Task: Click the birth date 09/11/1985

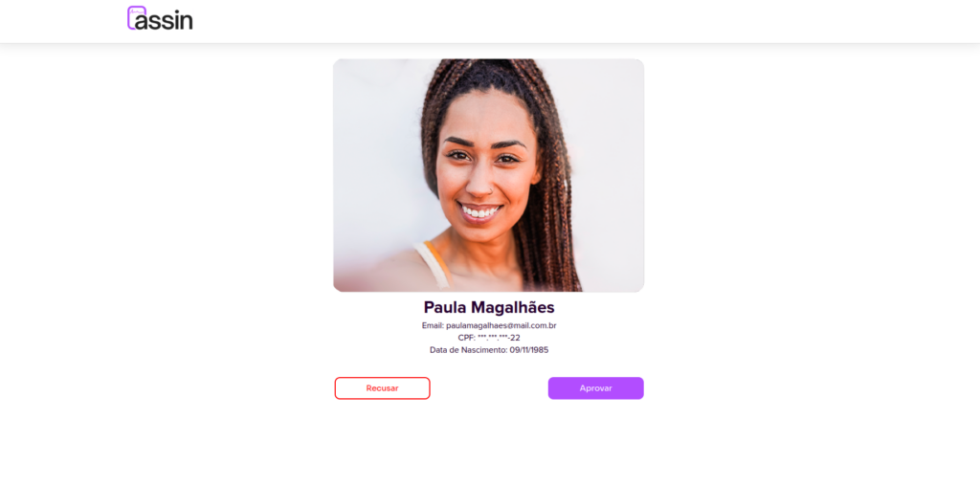Action: pos(528,350)
